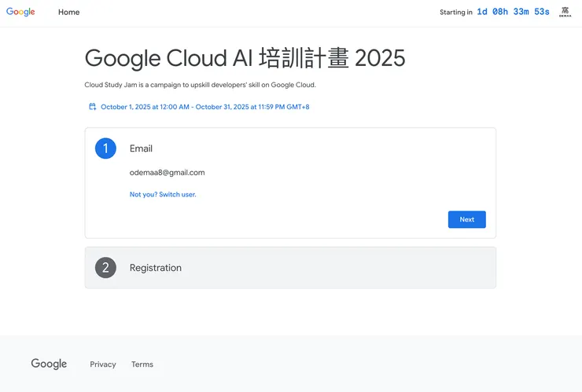Click the Not you? Switch user link
Screen dimensions: 582x392
(163, 194)
